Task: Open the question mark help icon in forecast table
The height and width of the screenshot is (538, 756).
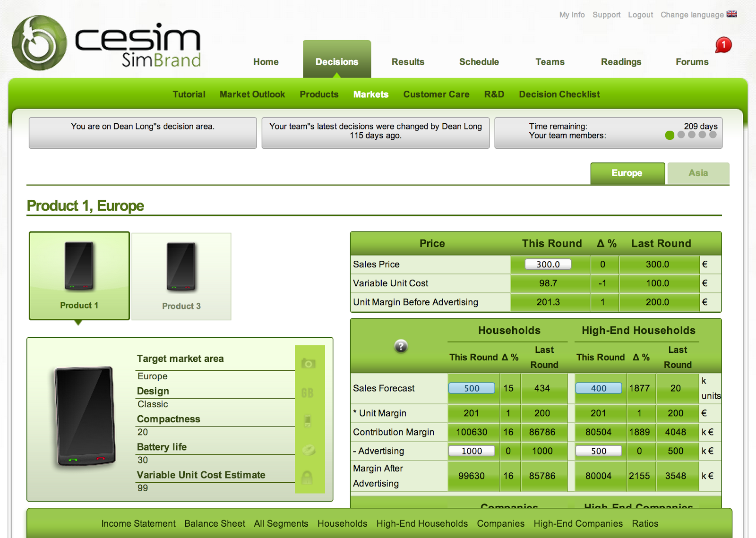Action: coord(400,347)
